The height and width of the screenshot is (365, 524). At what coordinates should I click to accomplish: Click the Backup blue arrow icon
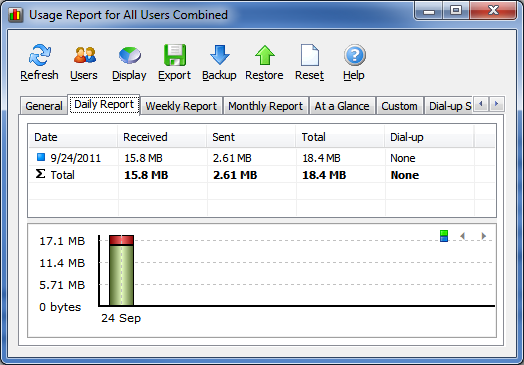click(x=220, y=55)
